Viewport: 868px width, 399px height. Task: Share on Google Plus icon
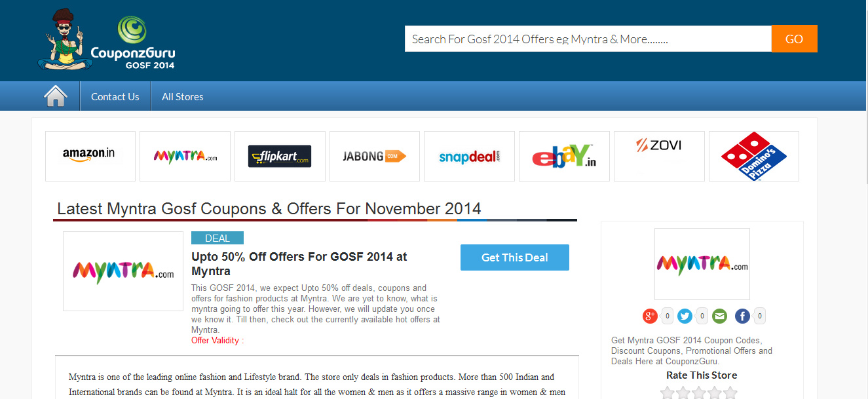[x=650, y=316]
